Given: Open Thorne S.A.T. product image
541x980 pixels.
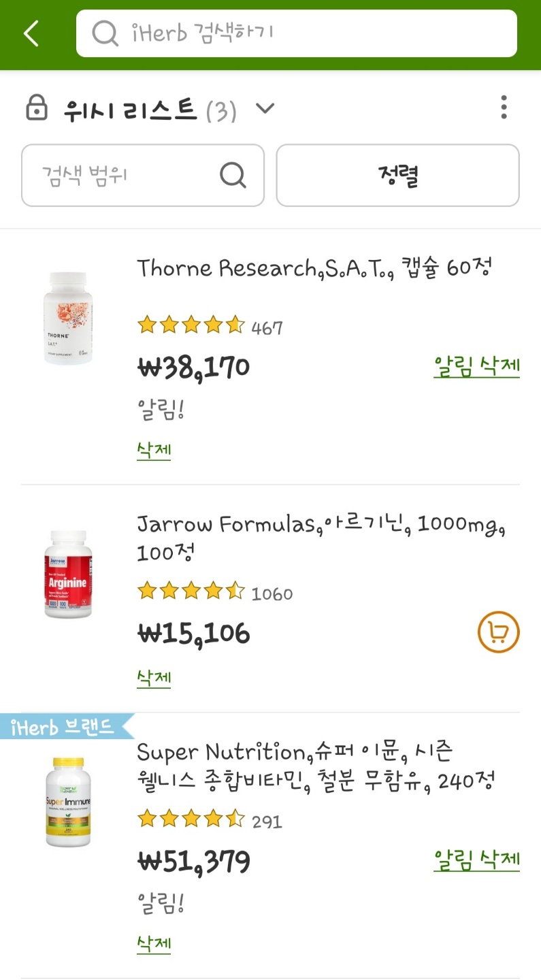Looking at the screenshot, I should point(68,318).
